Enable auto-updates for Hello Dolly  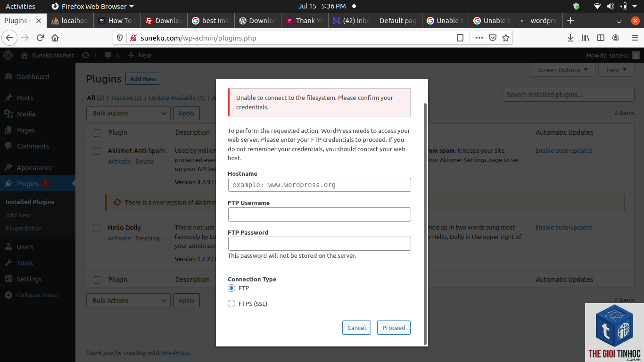(x=564, y=227)
